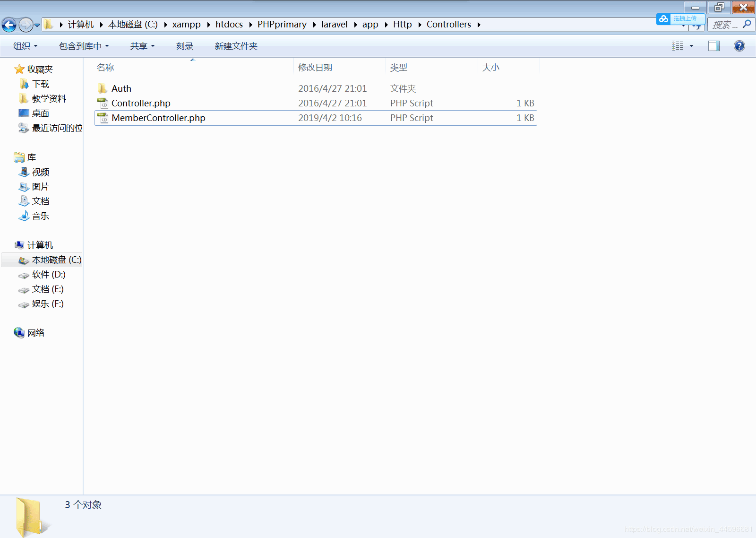Expand the 包含到库中 dropdown menu
Screen dimensions: 756x538
(x=84, y=46)
